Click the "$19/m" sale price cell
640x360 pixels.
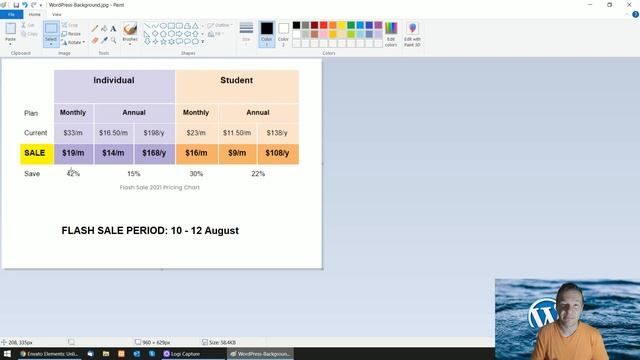point(73,153)
